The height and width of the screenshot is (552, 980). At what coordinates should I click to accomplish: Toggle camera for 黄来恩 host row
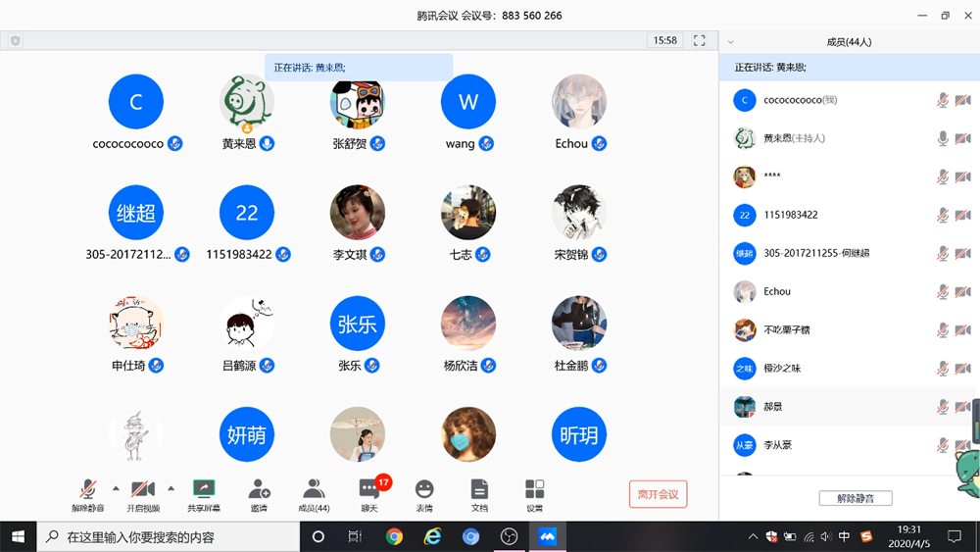[x=963, y=138]
